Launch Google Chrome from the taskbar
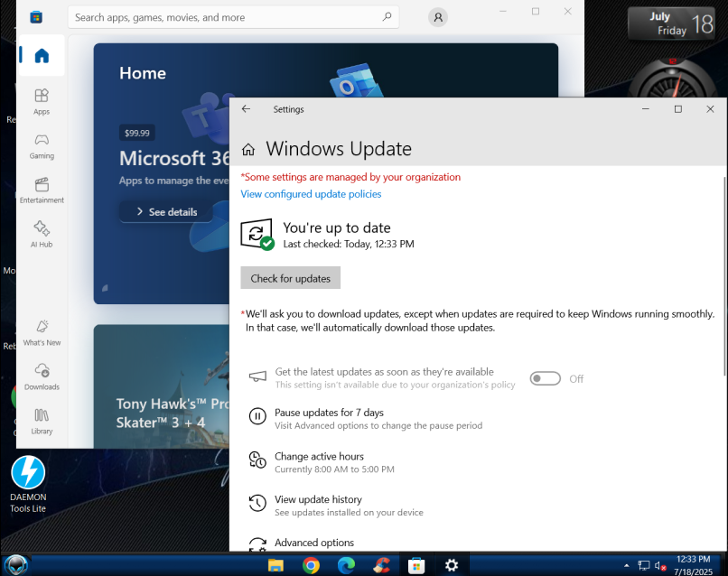 [311, 565]
